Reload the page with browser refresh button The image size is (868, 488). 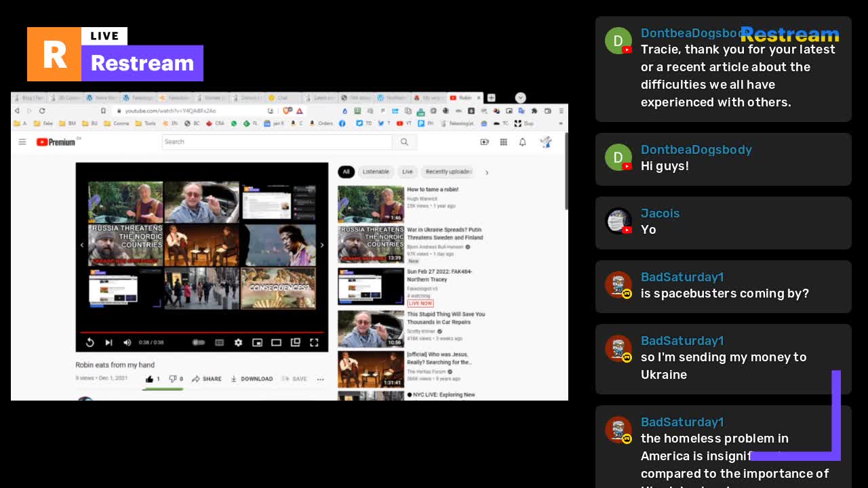pyautogui.click(x=42, y=110)
